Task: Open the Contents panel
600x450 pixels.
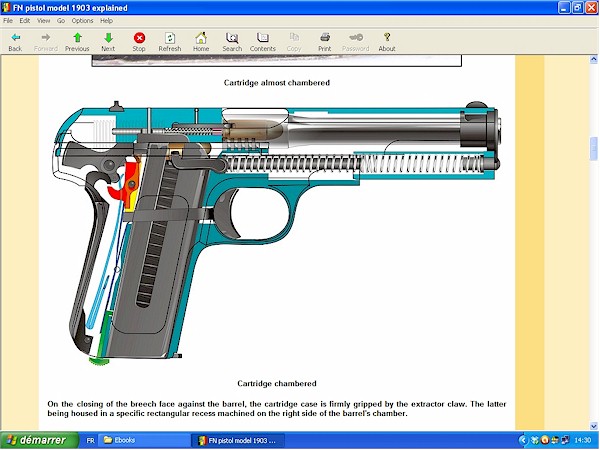Action: coord(262,42)
